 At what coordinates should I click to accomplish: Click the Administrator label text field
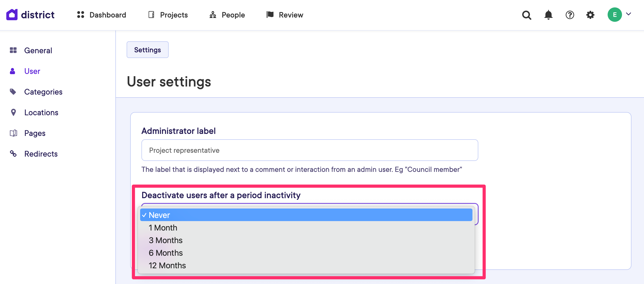309,150
